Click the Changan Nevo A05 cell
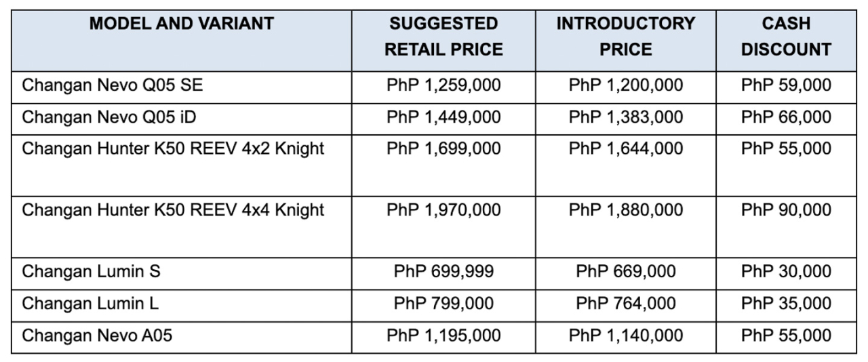 [97, 335]
